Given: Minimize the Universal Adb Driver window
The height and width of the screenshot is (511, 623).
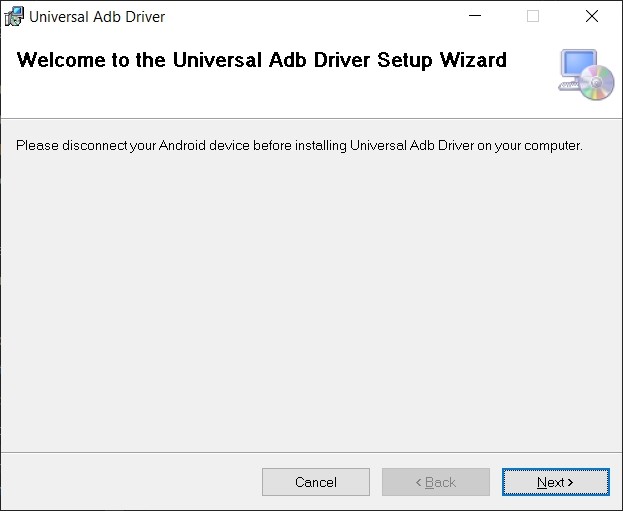Looking at the screenshot, I should point(475,16).
